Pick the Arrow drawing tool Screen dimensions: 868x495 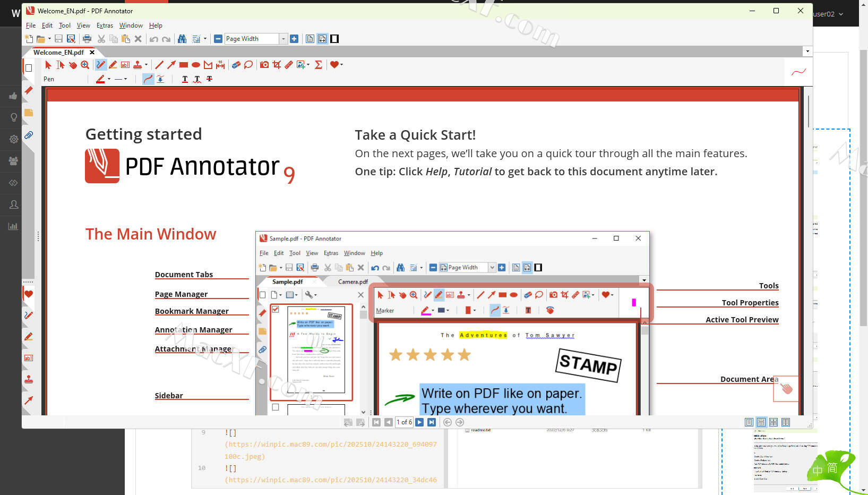171,65
